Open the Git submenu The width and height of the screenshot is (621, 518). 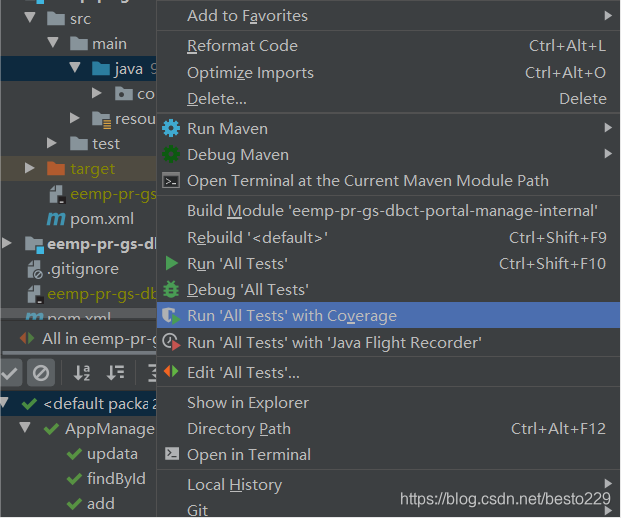coord(388,508)
